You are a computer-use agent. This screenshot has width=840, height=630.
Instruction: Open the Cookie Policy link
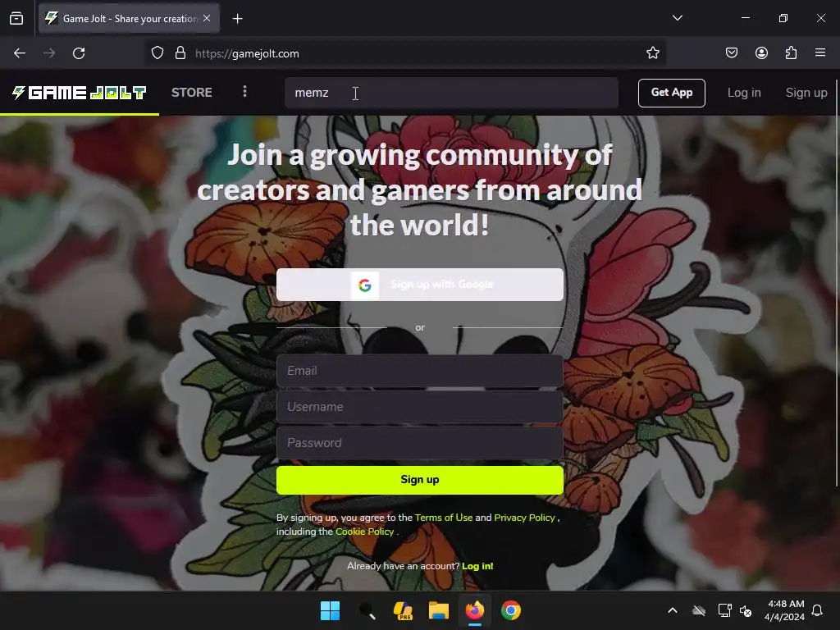pos(364,532)
